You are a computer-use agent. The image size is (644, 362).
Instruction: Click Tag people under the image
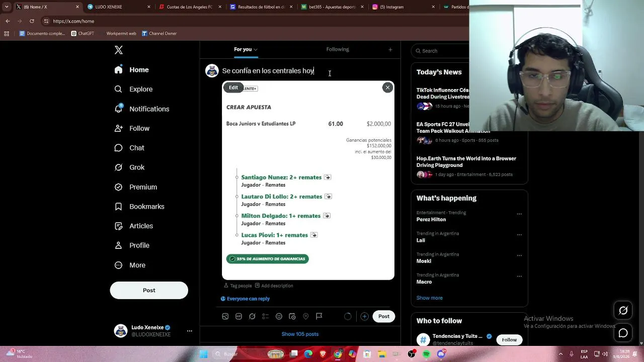tap(237, 286)
